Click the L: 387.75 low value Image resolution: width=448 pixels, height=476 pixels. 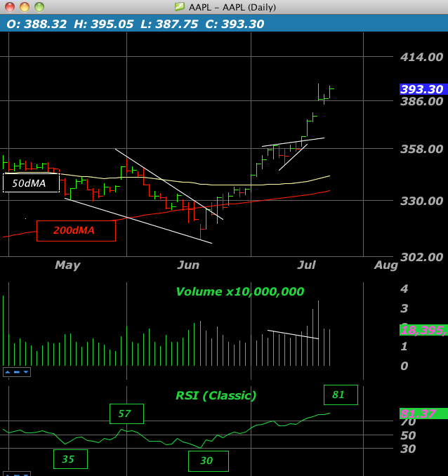coord(169,25)
